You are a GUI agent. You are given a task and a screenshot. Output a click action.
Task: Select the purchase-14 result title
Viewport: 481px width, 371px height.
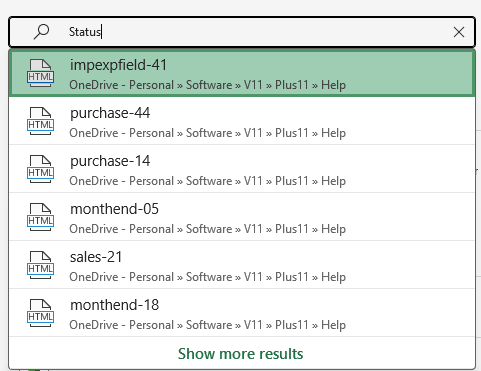(x=110, y=161)
